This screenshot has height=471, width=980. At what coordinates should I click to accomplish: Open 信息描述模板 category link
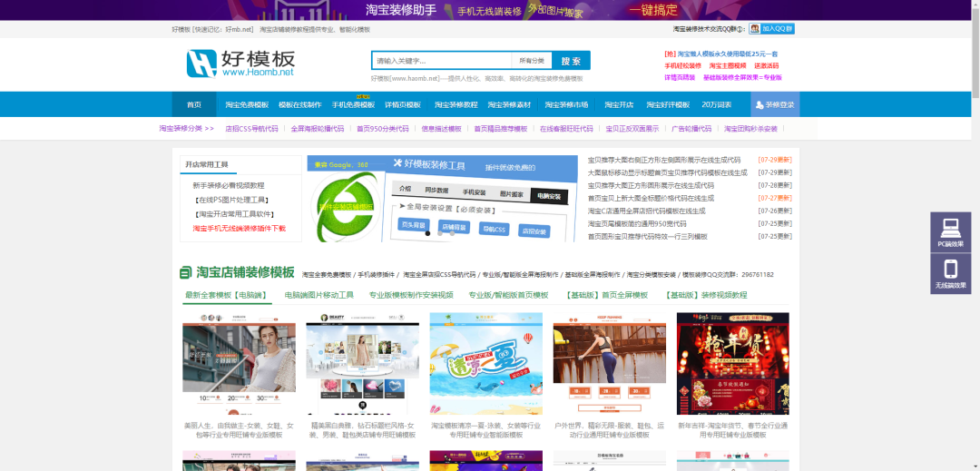pos(441,129)
